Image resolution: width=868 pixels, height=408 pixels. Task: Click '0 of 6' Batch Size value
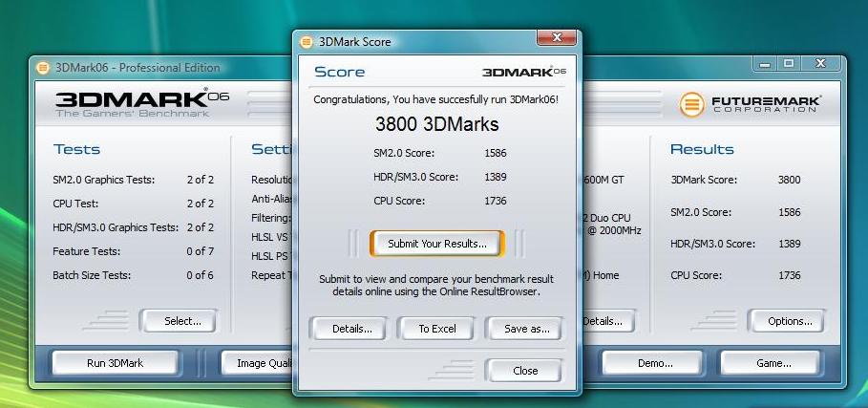point(200,275)
